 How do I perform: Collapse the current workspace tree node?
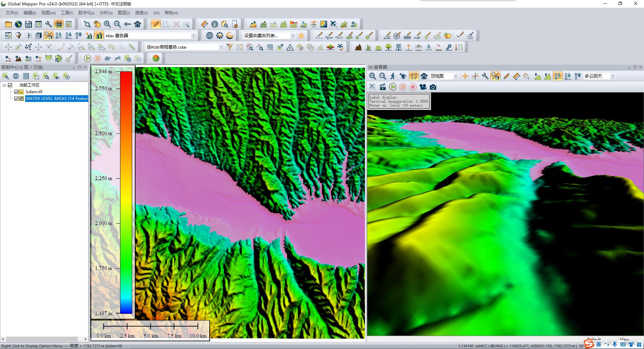tap(4, 85)
